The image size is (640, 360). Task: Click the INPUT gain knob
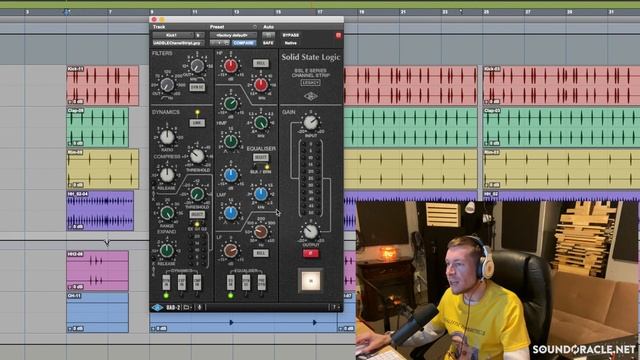pyautogui.click(x=311, y=122)
